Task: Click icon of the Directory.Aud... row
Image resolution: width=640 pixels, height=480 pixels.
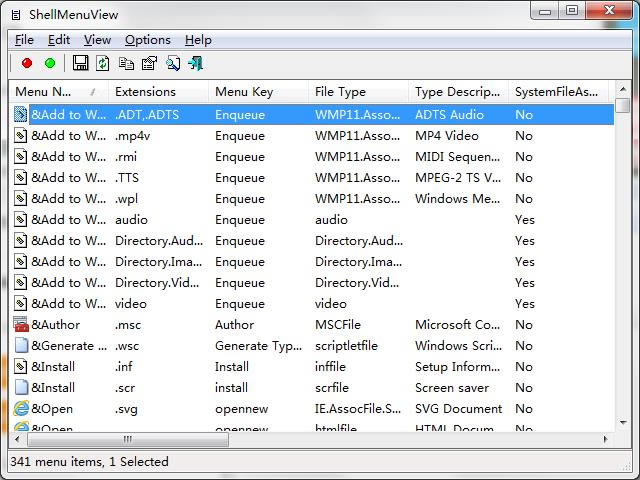Action: tap(20, 240)
